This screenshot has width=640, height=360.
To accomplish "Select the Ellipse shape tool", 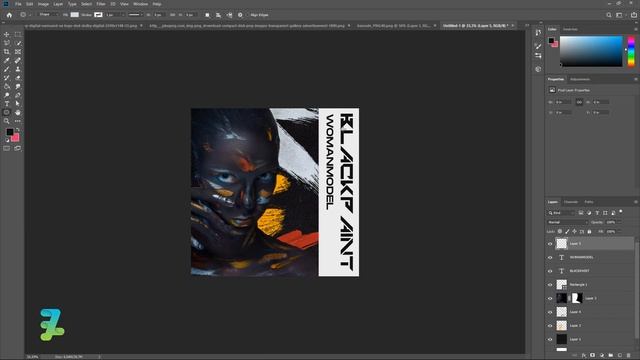I will 7,112.
